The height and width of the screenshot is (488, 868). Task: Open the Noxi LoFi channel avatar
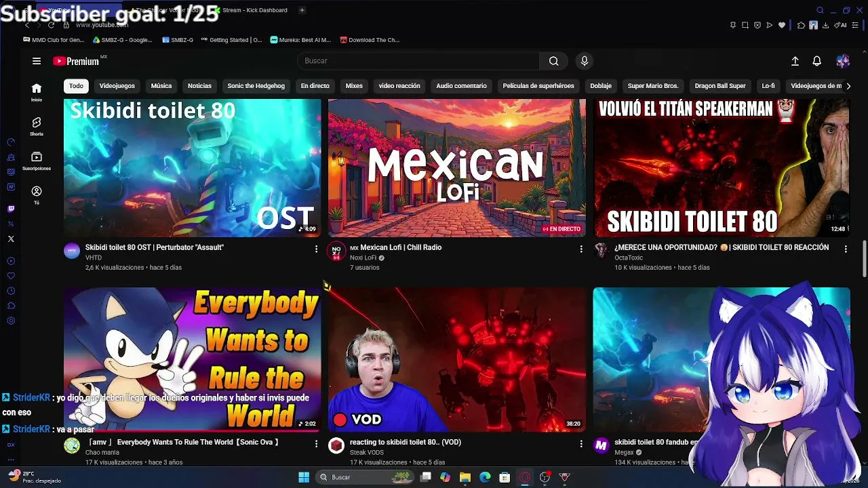(x=336, y=251)
